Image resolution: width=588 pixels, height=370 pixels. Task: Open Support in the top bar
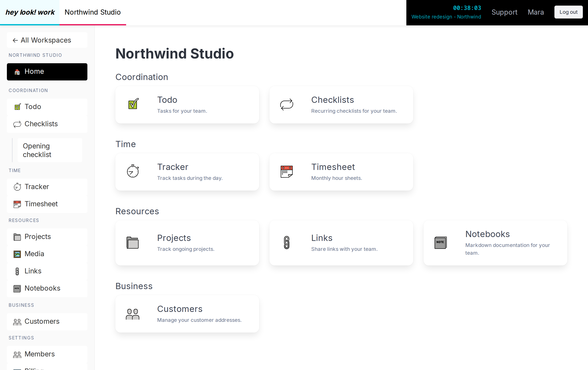pyautogui.click(x=504, y=12)
